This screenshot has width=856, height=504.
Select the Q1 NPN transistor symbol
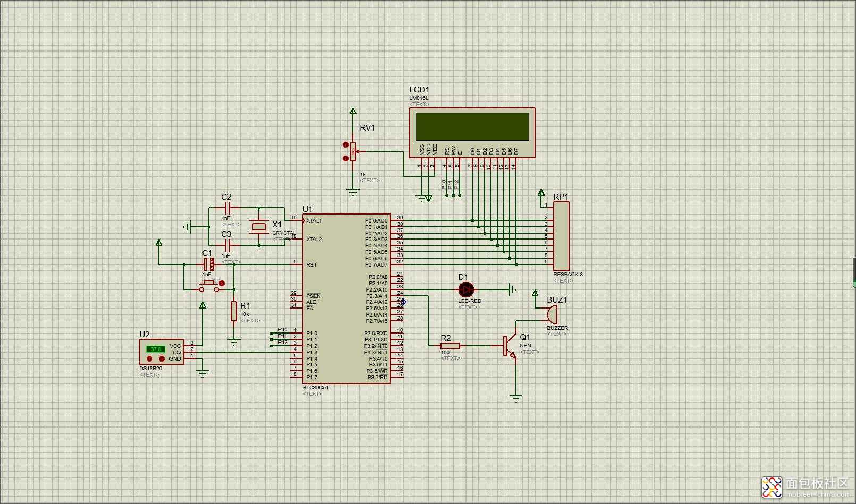pos(510,346)
